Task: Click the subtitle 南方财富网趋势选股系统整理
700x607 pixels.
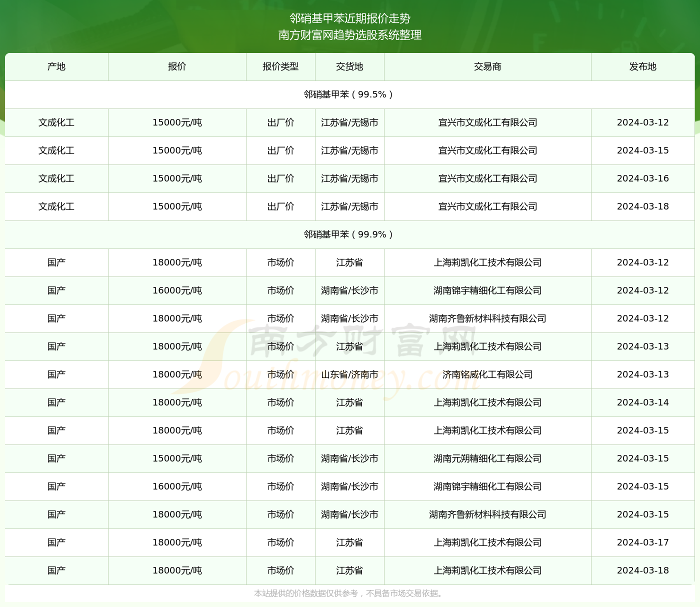Action: [350, 35]
